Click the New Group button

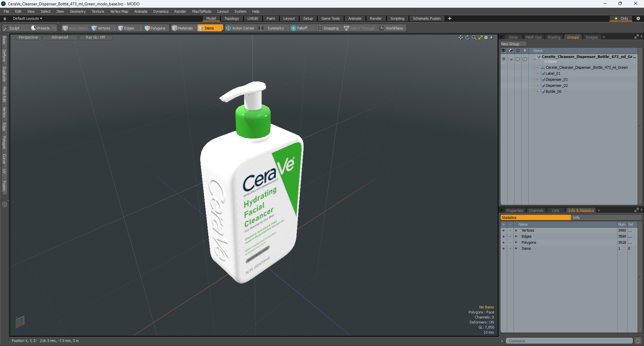[513, 44]
